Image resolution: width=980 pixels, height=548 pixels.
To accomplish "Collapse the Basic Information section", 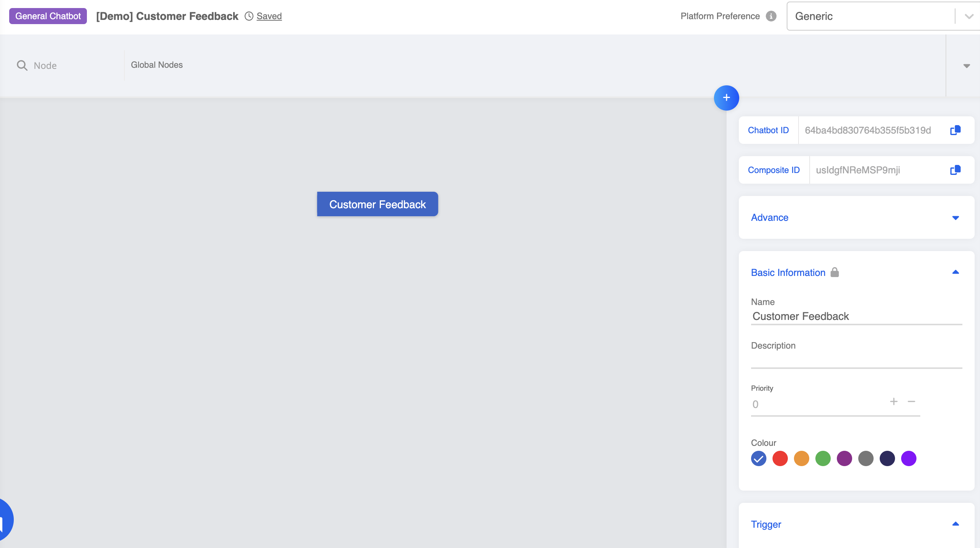I will 955,272.
